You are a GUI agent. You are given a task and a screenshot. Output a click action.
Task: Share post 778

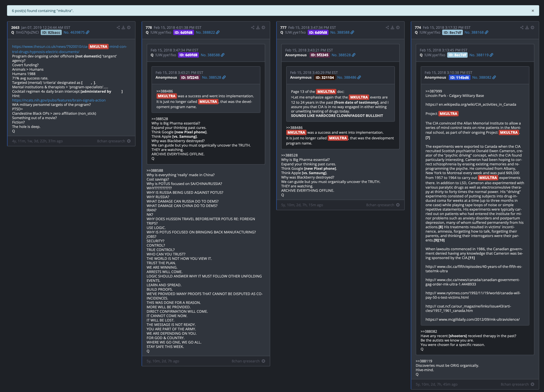pos(253,28)
